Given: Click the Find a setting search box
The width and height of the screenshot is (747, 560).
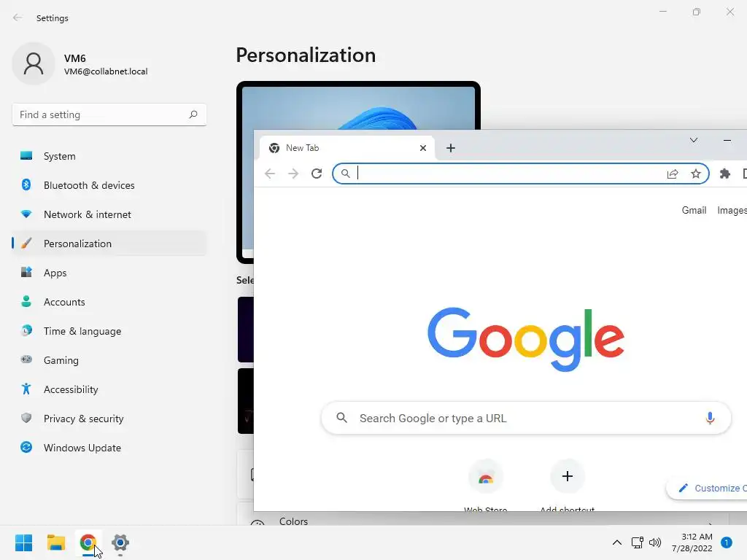Looking at the screenshot, I should pyautogui.click(x=109, y=114).
